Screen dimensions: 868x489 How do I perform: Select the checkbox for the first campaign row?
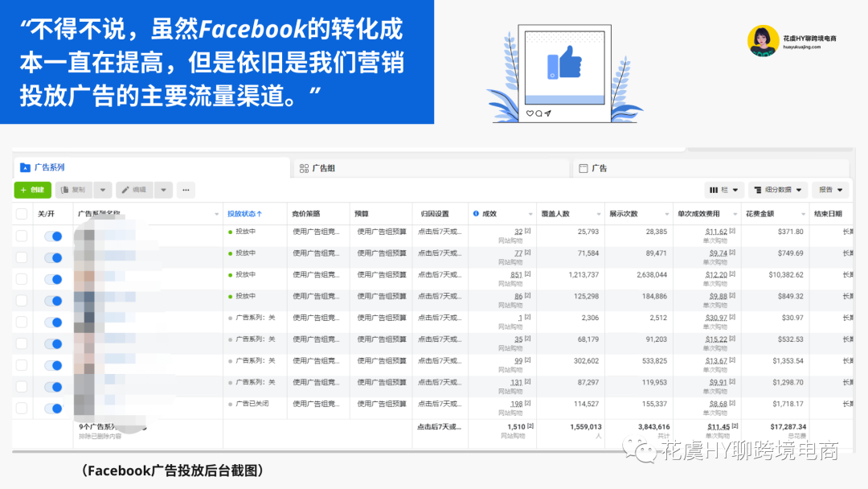click(x=22, y=236)
